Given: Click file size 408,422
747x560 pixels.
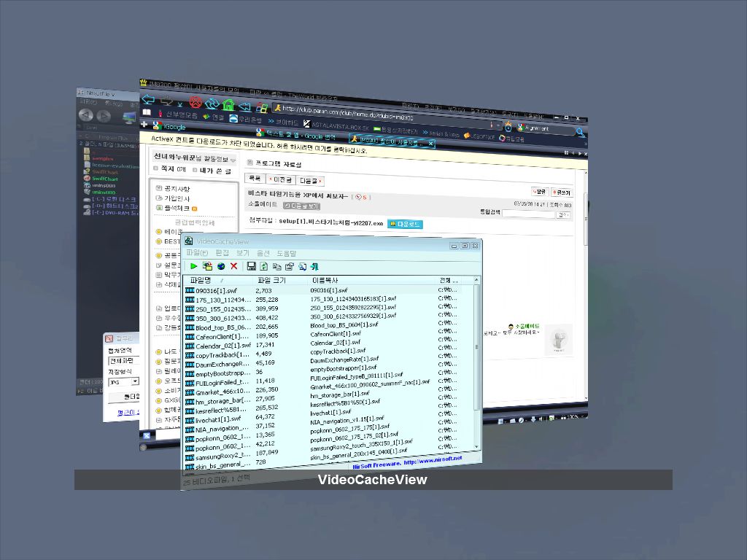Looking at the screenshot, I should 267,318.
